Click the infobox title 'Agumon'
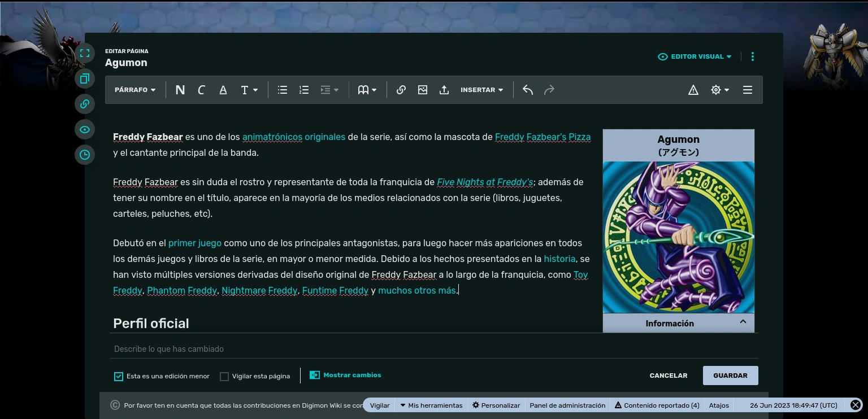Image resolution: width=868 pixels, height=419 pixels. point(679,139)
